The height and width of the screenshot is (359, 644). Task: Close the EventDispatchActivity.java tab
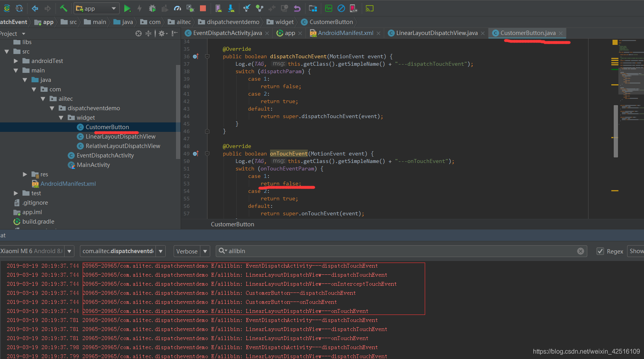click(x=267, y=33)
